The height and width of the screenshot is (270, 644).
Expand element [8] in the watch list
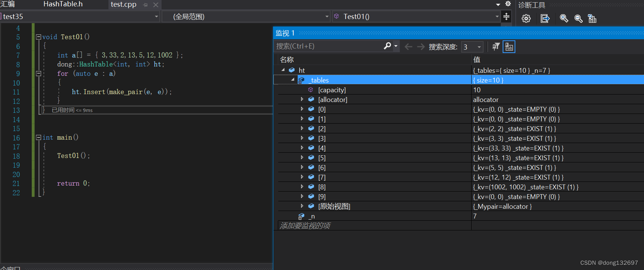point(302,187)
